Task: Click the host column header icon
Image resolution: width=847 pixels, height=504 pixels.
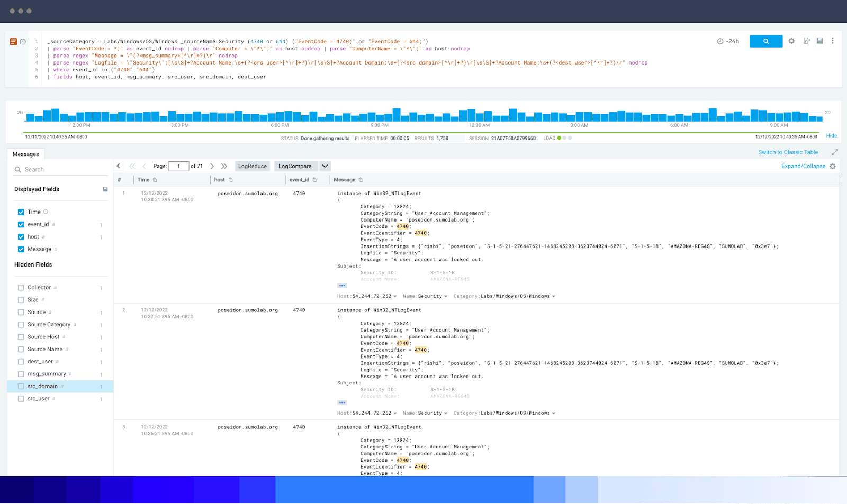Action: click(x=230, y=180)
